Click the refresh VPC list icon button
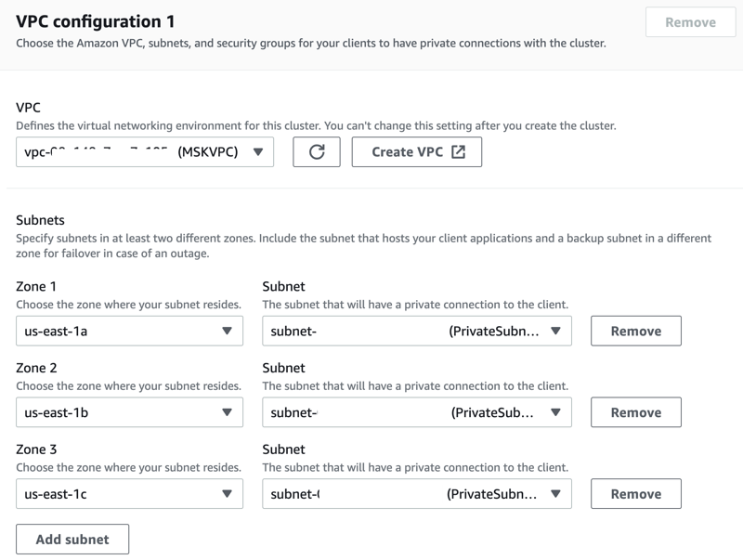This screenshot has width=743, height=560. [317, 152]
